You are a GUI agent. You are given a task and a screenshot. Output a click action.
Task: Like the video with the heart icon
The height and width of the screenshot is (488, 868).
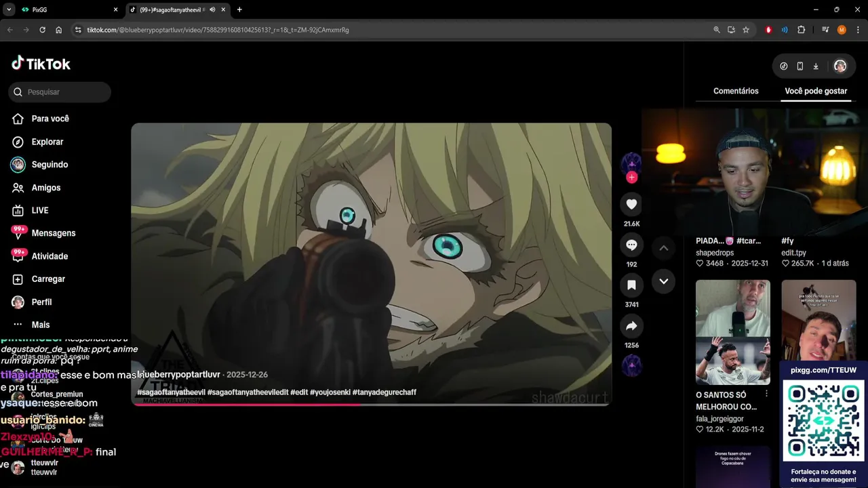[x=631, y=204]
